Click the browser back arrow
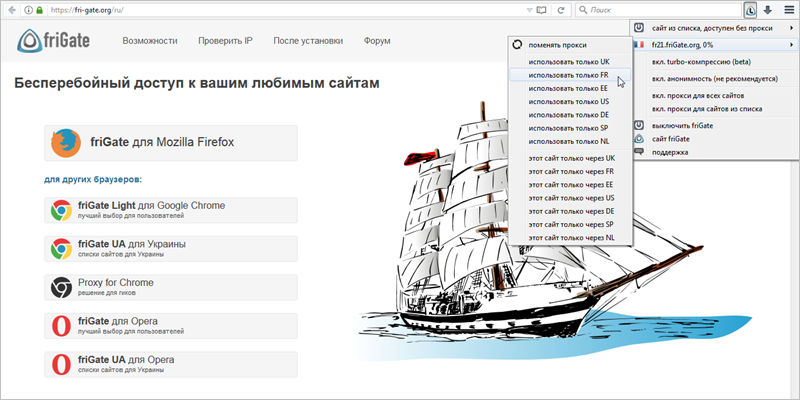This screenshot has width=800, height=400. click(x=12, y=10)
